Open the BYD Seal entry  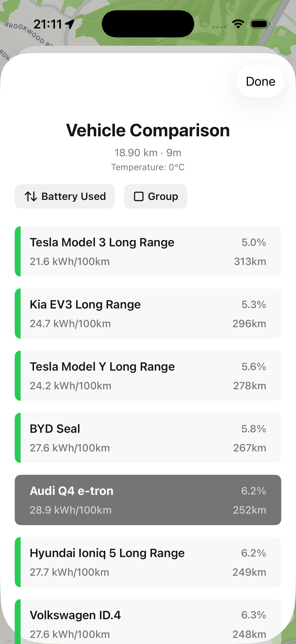tap(148, 438)
